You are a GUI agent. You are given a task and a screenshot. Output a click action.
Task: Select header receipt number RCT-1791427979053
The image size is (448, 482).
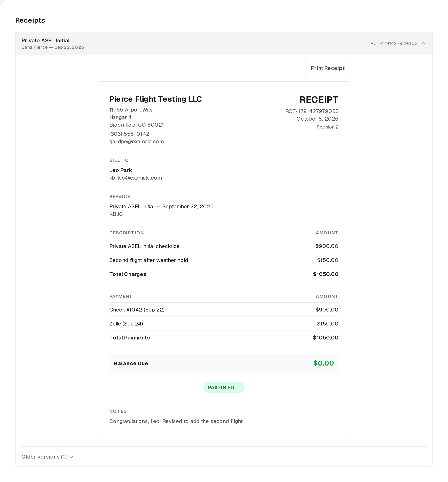coord(394,43)
